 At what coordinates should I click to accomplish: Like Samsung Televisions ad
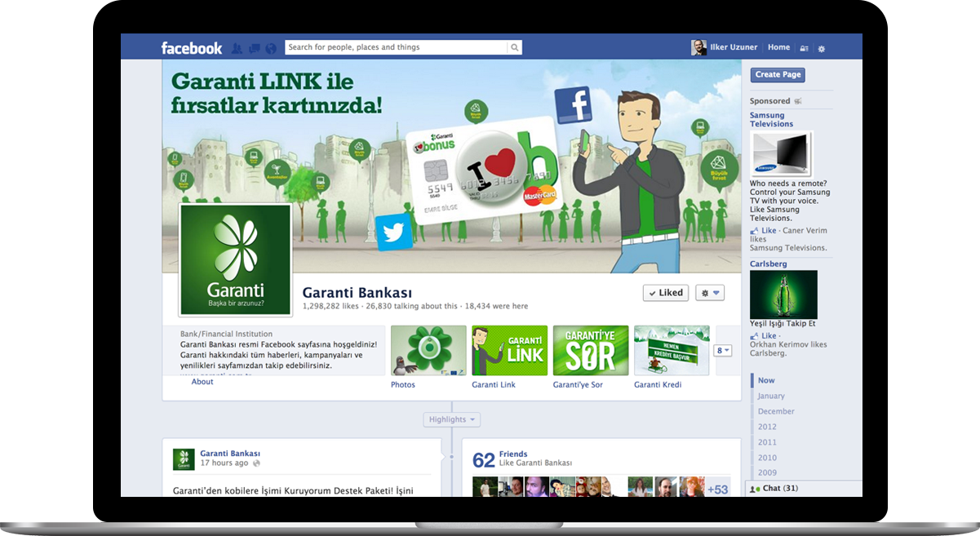(768, 231)
